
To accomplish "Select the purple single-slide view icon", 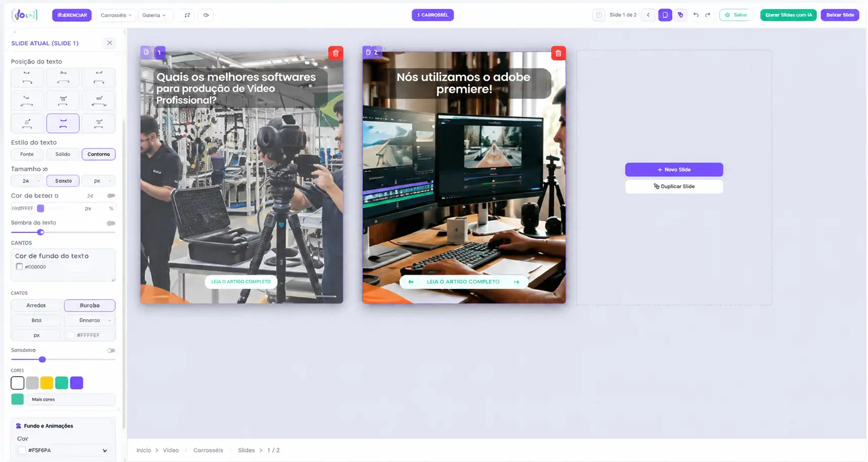I will (665, 15).
